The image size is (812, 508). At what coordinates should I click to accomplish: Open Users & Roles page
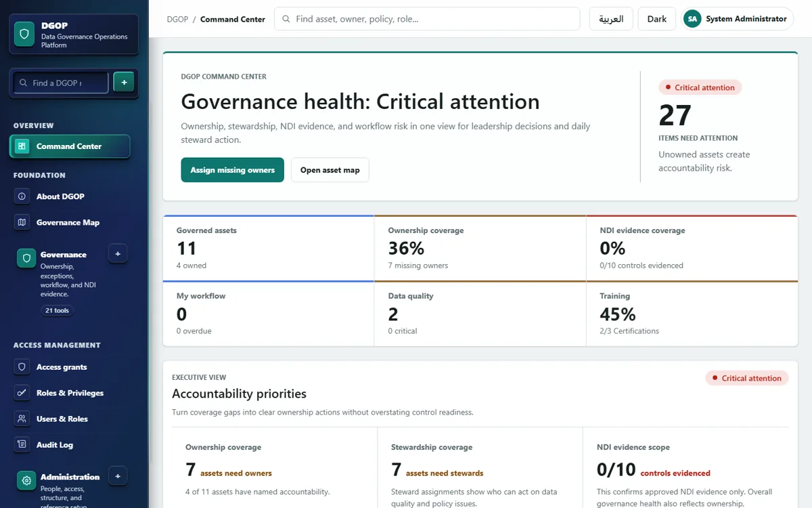[x=70, y=419]
